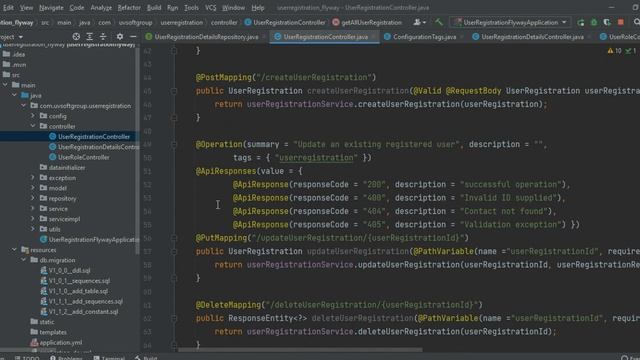Screen dimensions: 640x360
Task: Open UserRegistrationFlywayApplication class in tree
Action: (94, 240)
